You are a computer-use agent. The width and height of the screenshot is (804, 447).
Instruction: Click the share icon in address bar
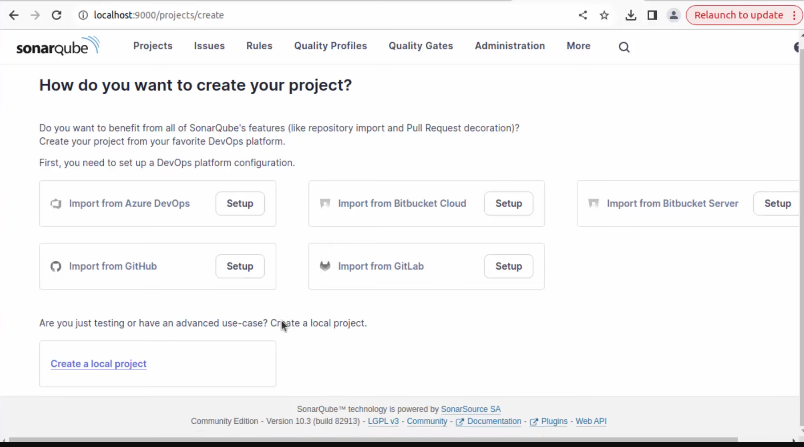tap(583, 15)
